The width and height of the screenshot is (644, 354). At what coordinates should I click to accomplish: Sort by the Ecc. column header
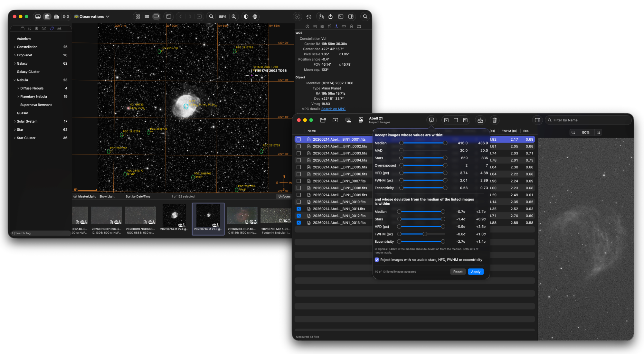tap(526, 131)
